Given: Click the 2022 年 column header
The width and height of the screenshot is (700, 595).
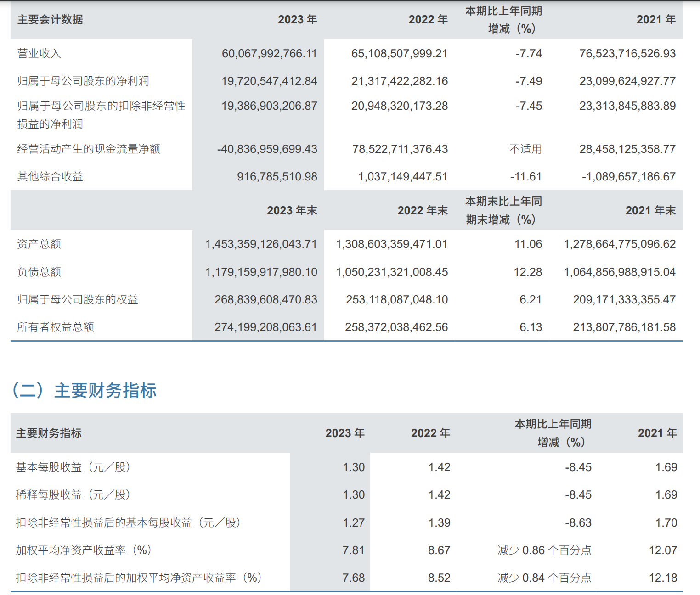Looking at the screenshot, I should [x=427, y=19].
